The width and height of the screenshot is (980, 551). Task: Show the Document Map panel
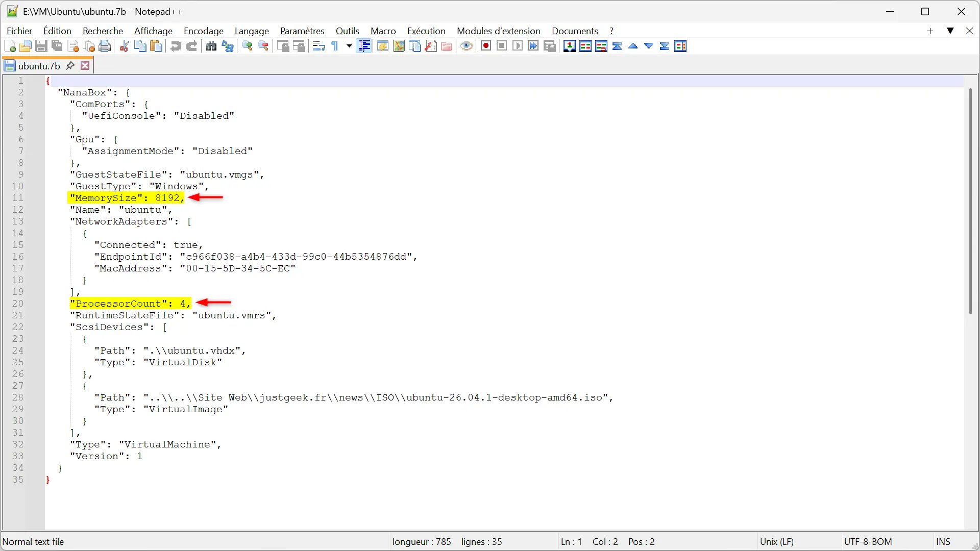pyautogui.click(x=399, y=46)
